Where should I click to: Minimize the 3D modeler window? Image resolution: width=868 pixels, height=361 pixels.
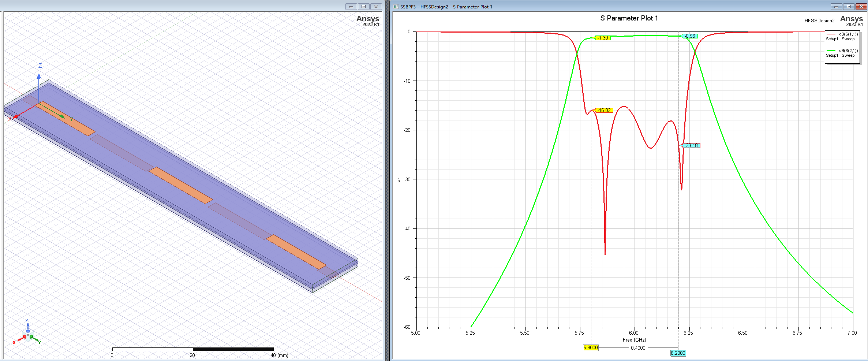pos(351,7)
